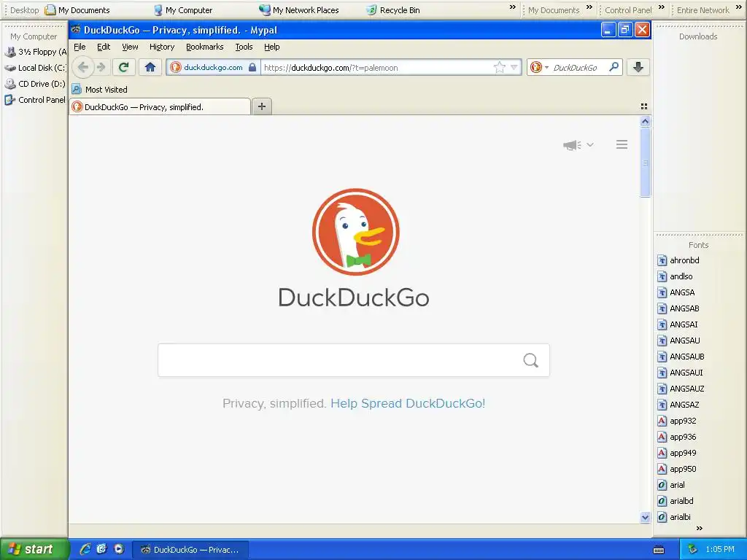Open My Network Places shortcut
Image resolution: width=747 pixels, height=560 pixels.
[298, 10]
